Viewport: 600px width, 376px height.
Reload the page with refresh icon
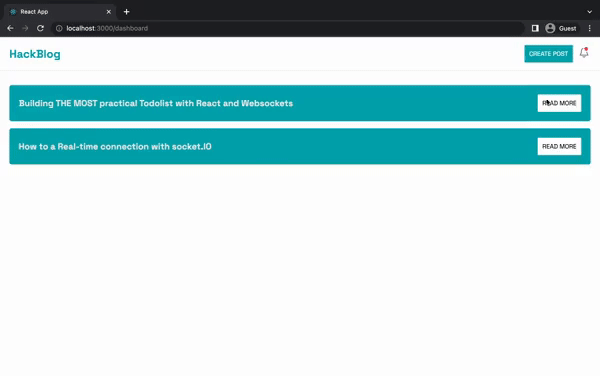pos(40,28)
